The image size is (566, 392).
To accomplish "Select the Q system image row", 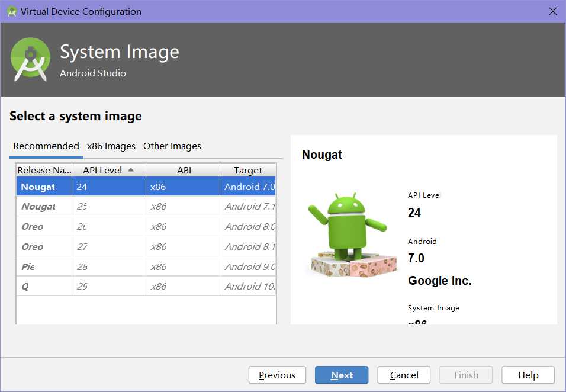I will click(146, 286).
